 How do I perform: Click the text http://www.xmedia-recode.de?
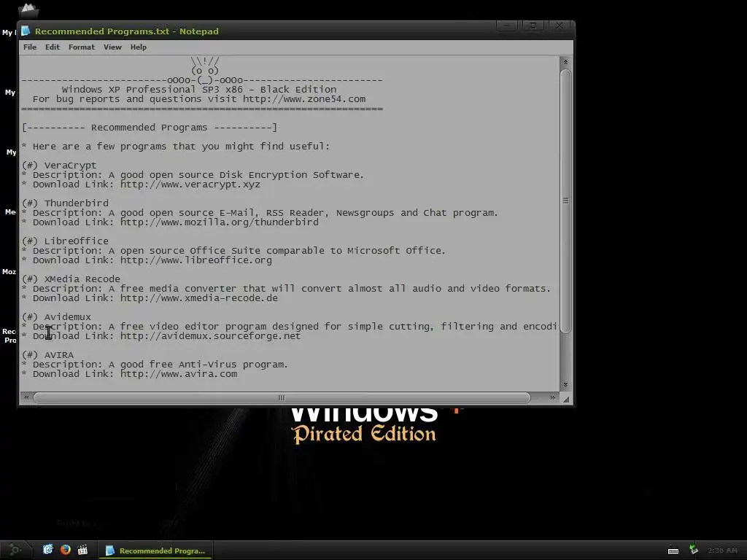tap(198, 298)
